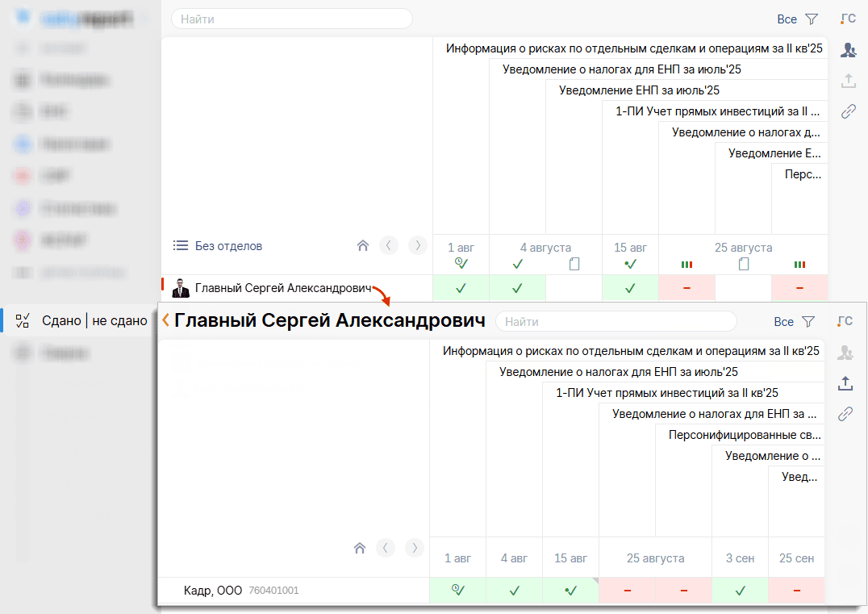Viewport: 868px width, 614px height.
Task: Click the Найти search field beside the title
Action: click(x=617, y=321)
